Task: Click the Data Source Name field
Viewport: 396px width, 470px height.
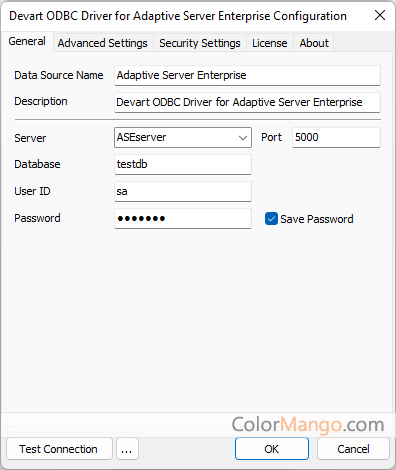Action: pyautogui.click(x=247, y=75)
